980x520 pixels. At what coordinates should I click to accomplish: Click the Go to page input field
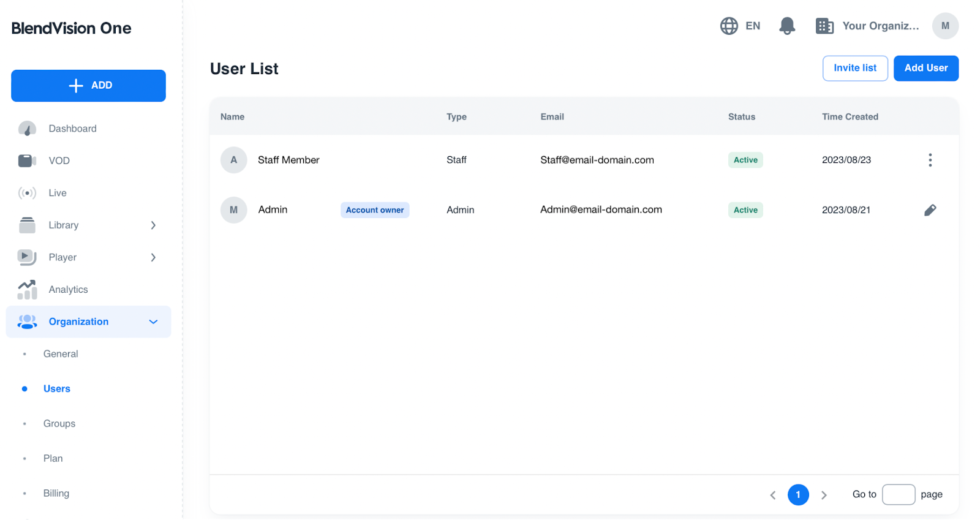click(898, 494)
